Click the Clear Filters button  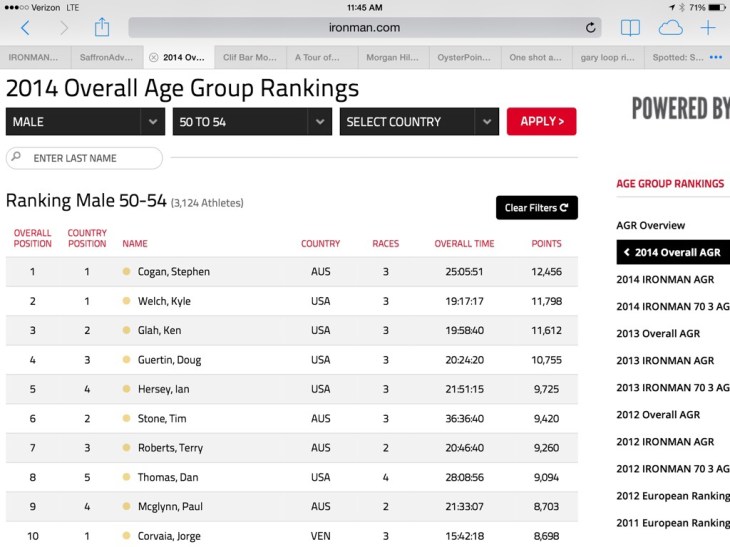pyautogui.click(x=536, y=208)
